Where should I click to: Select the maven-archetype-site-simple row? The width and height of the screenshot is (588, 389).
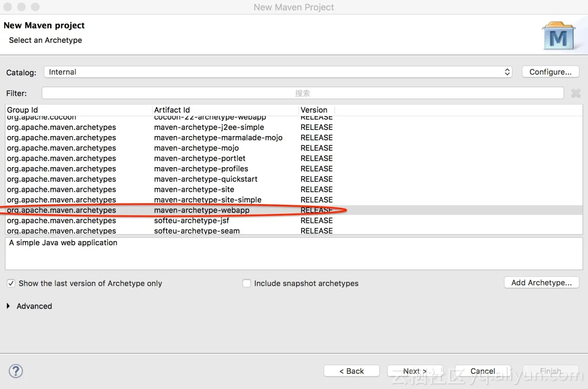(294, 200)
